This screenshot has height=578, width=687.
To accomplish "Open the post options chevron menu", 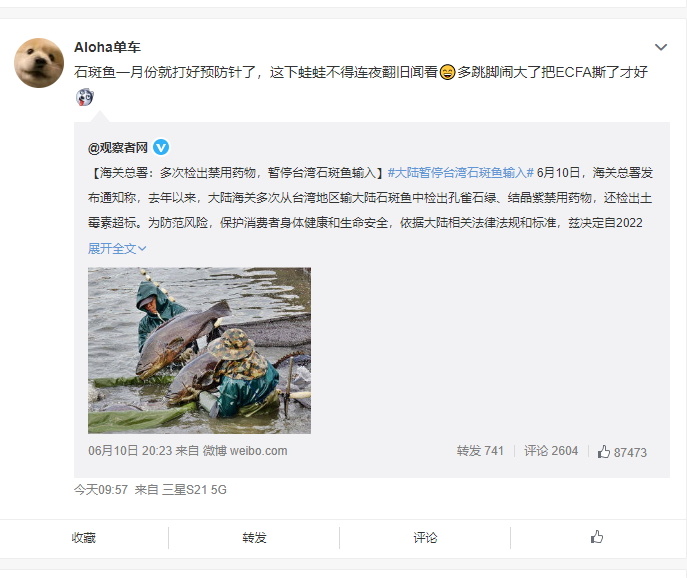I will 661,47.
